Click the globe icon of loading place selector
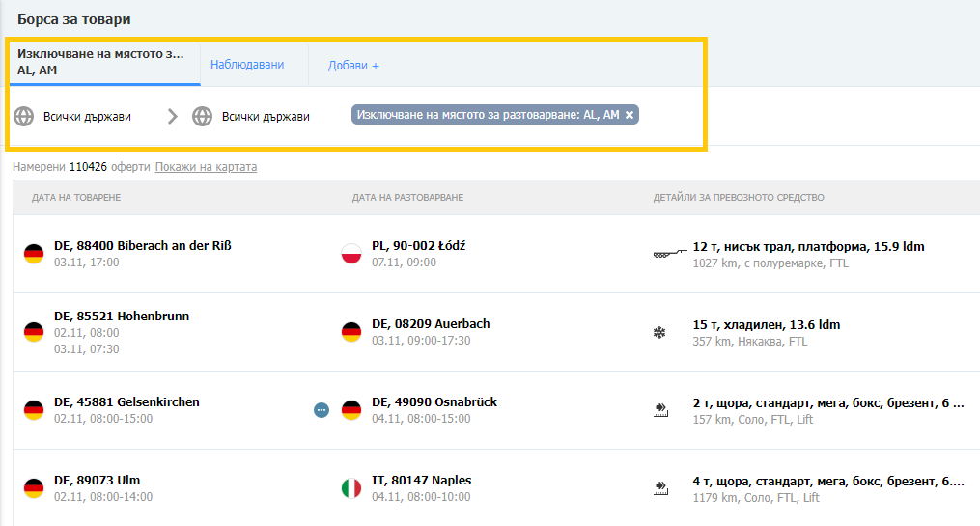This screenshot has height=526, width=980. [24, 116]
